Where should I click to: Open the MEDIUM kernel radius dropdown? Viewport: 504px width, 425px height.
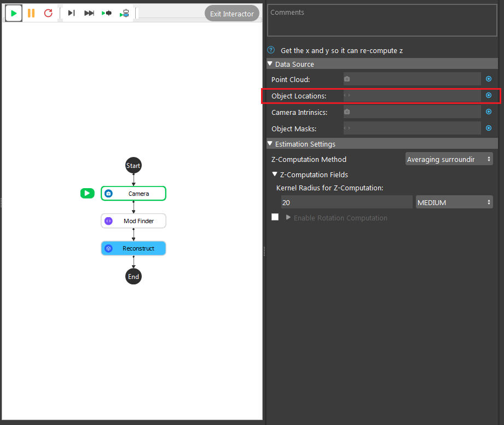click(x=454, y=202)
